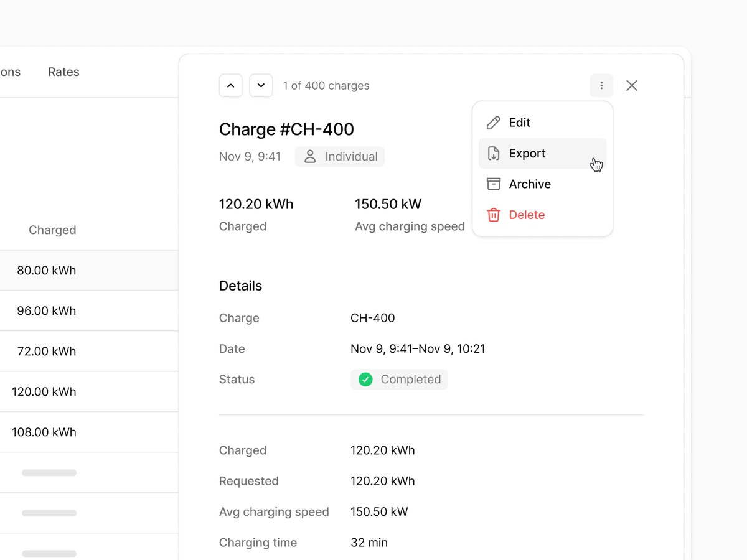Viewport: 747px width, 560px height.
Task: Click the person icon in Individual badge
Action: click(x=309, y=156)
